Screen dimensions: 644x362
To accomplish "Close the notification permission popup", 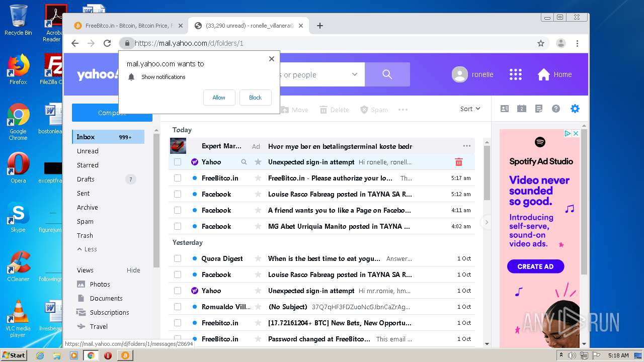I will click(x=272, y=58).
